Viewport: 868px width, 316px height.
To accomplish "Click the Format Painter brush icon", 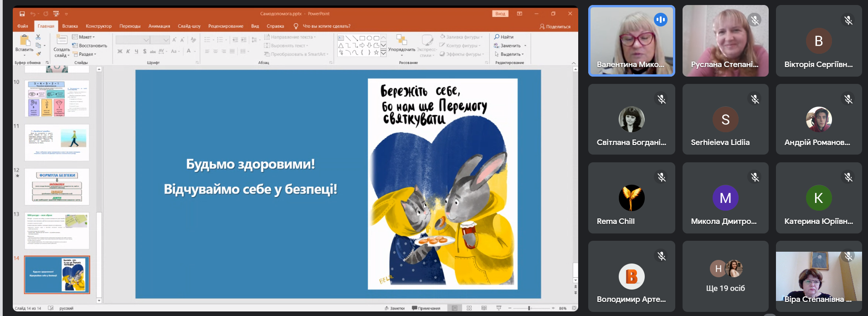I will click(38, 54).
